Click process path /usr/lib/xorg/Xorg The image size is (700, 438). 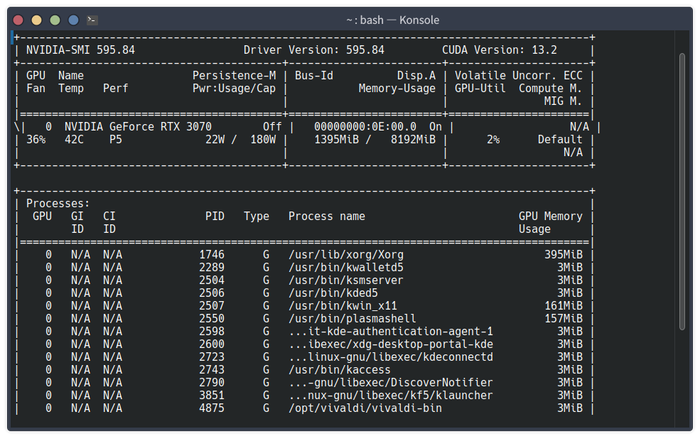(346, 255)
